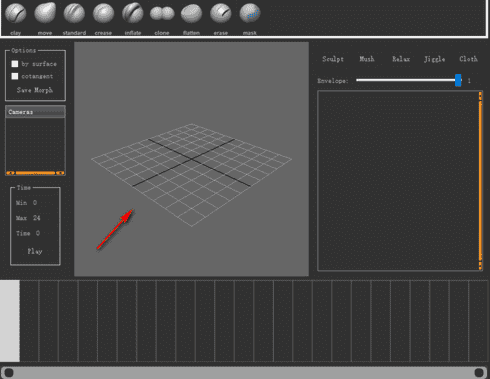This screenshot has height=379, width=490.
Task: Click the right panel vertical scrollbar
Action: tap(480, 180)
